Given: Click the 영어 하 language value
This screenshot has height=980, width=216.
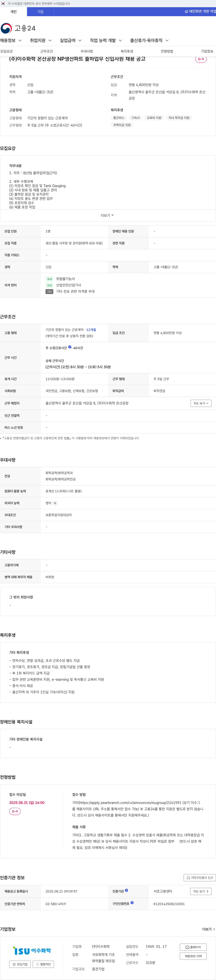Looking at the screenshot, I should [52, 503].
